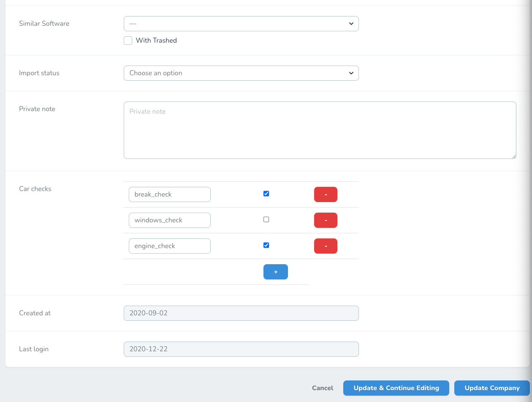The height and width of the screenshot is (402, 532).
Task: Uncheck the break_check checkbox
Action: 266,194
